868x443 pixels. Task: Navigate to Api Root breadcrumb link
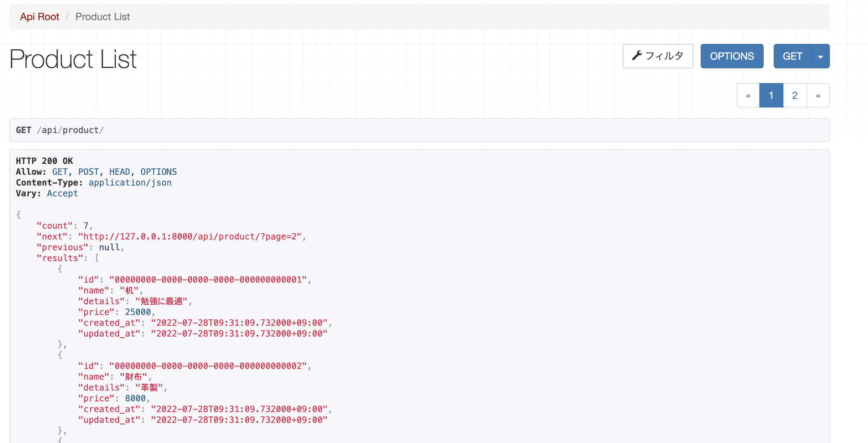pos(40,17)
